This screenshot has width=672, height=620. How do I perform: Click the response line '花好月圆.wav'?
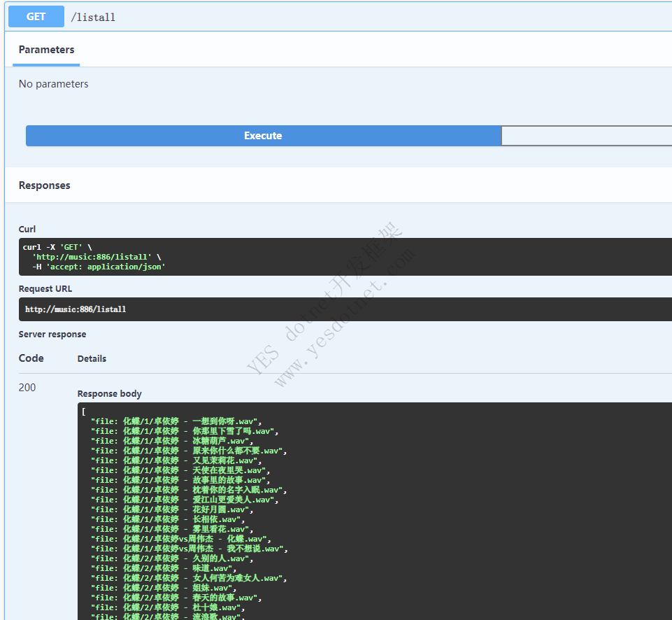click(x=172, y=510)
